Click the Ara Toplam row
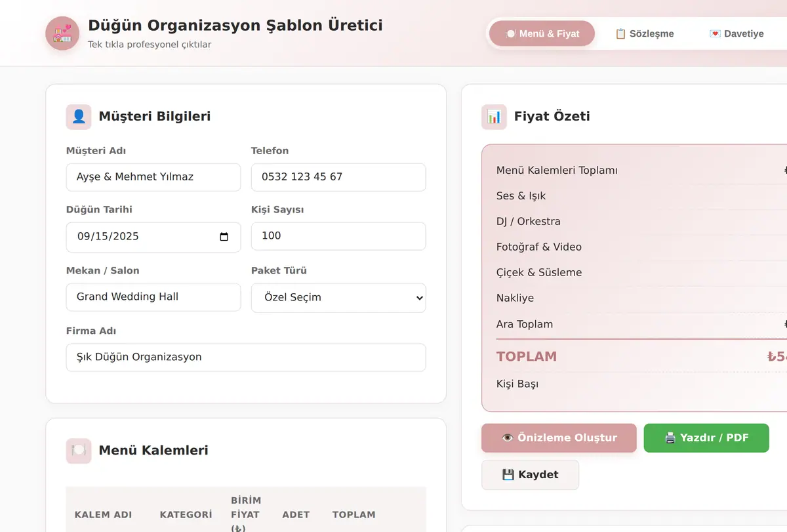 641,324
